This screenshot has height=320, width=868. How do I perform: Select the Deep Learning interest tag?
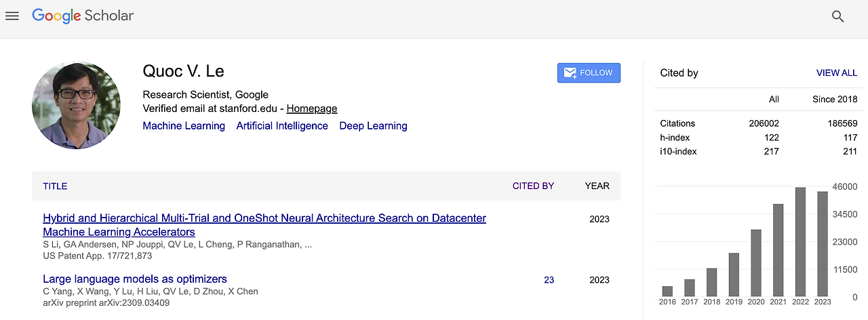373,126
